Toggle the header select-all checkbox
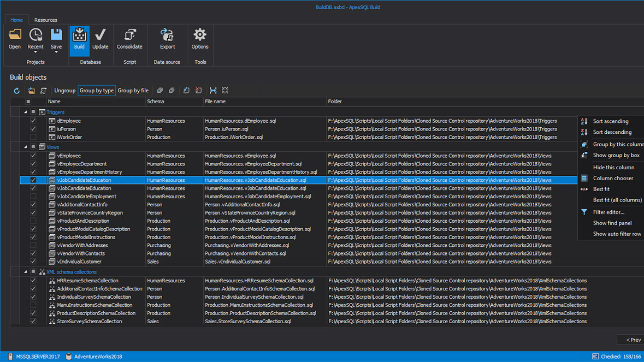644x362 pixels. 28,102
